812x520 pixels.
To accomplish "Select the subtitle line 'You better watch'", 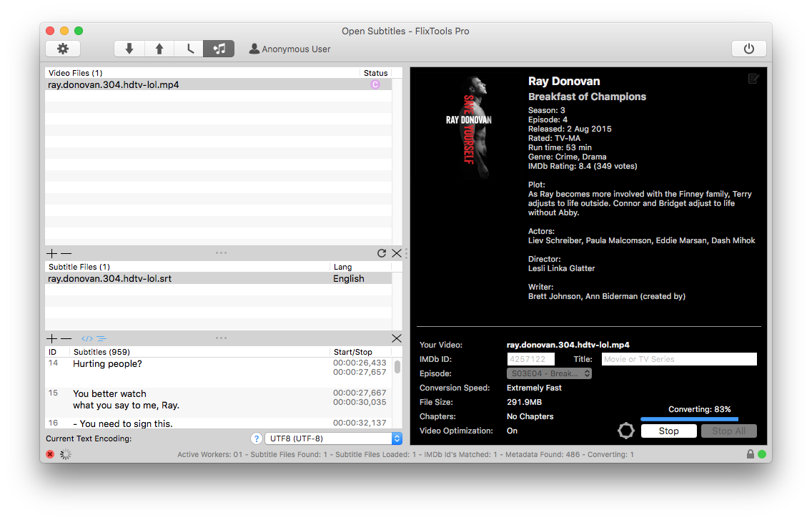I will (x=110, y=394).
